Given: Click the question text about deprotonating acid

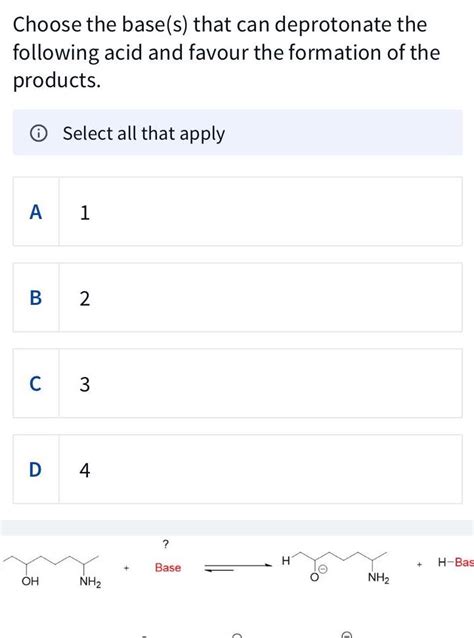Looking at the screenshot, I should click(x=226, y=52).
